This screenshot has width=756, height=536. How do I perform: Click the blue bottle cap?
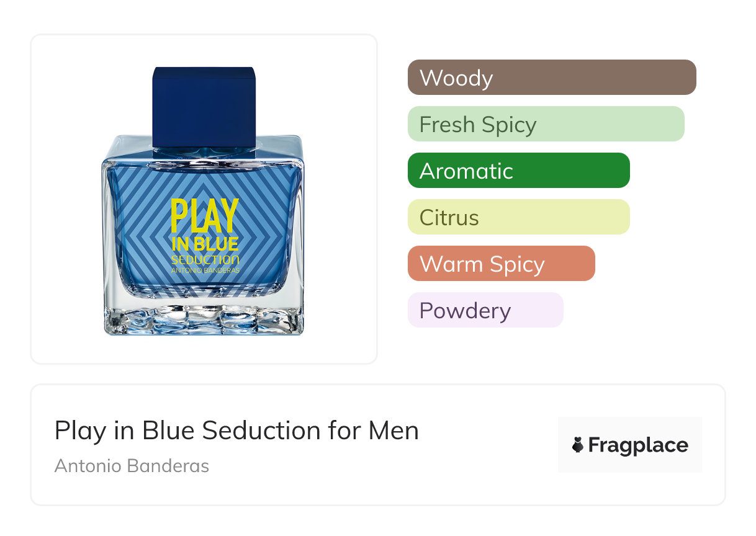point(204,107)
